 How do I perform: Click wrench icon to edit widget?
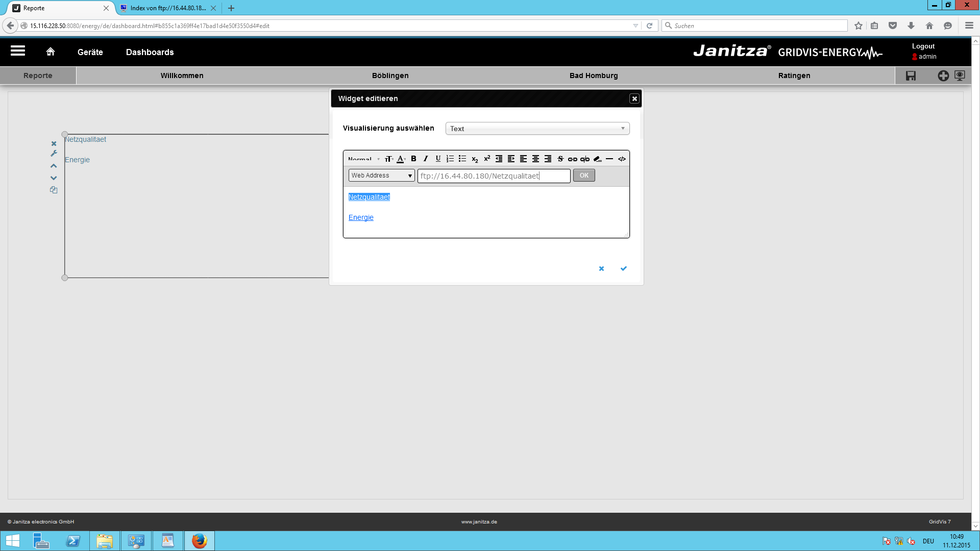point(54,154)
